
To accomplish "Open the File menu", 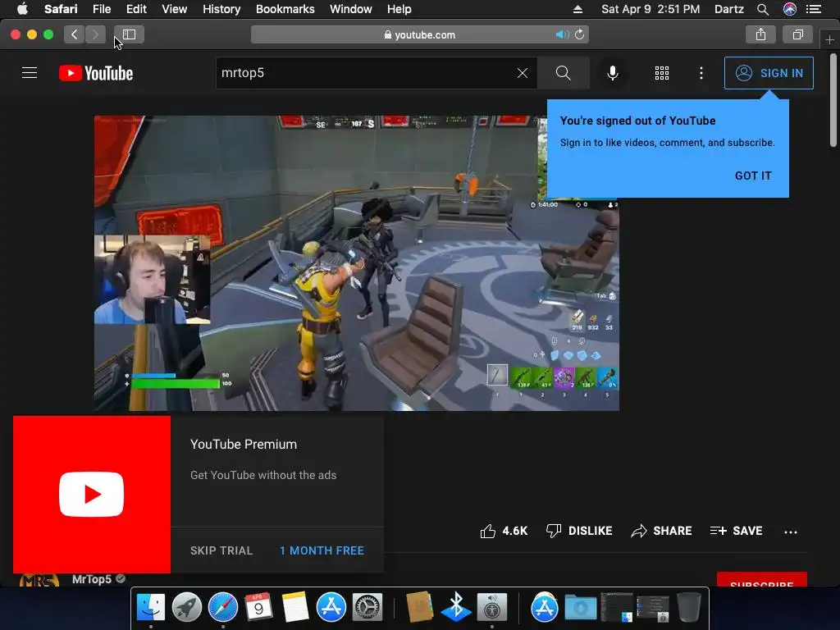I will 102,9.
